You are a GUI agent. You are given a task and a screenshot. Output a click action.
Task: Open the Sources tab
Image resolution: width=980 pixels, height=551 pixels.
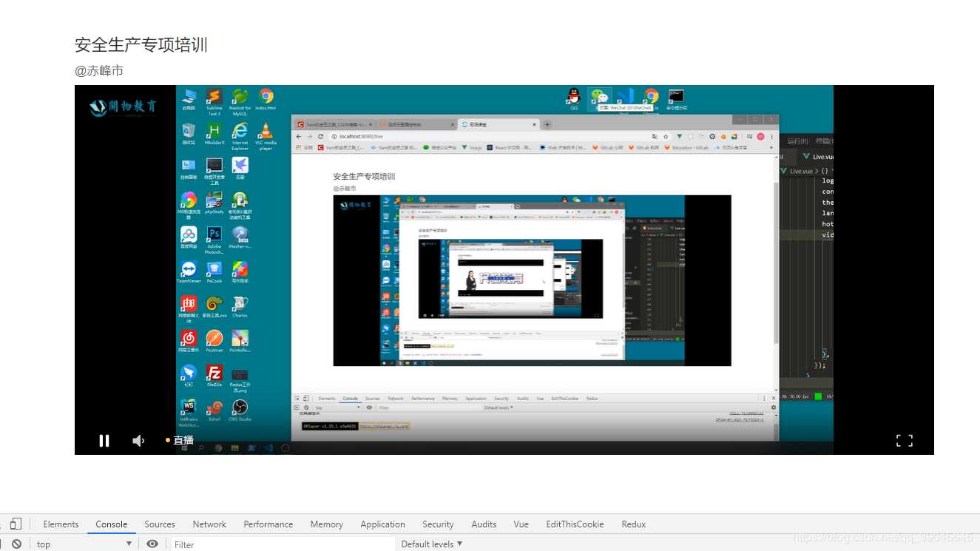160,524
